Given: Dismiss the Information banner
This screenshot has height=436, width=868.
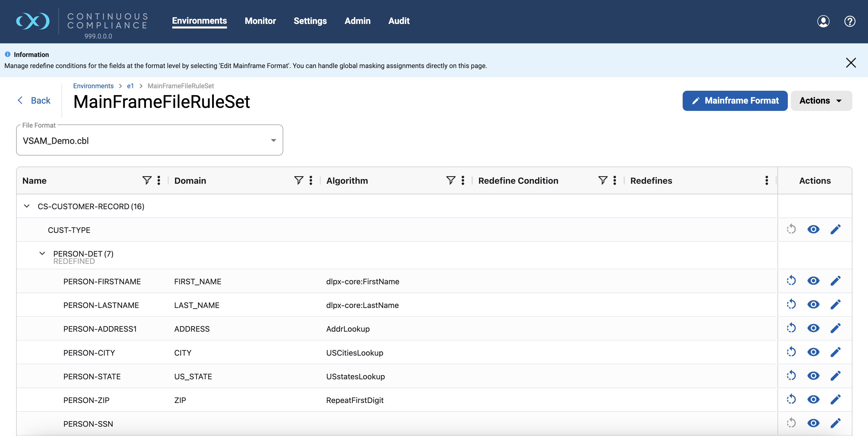Looking at the screenshot, I should pyautogui.click(x=851, y=62).
